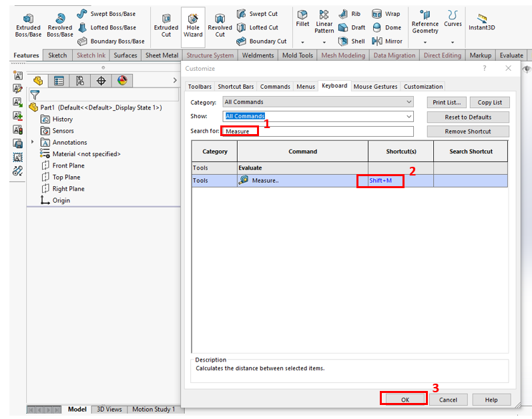Screen dimensions: 532x419
Task: Click the Remove Shortcut button
Action: 468,131
